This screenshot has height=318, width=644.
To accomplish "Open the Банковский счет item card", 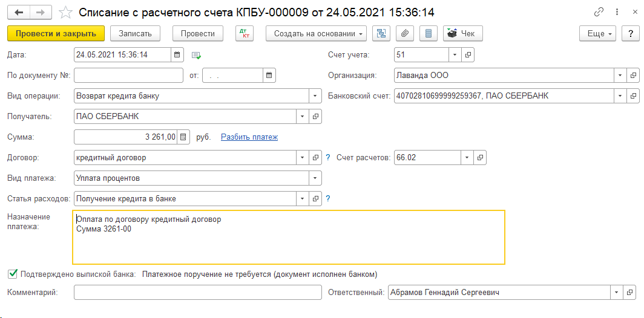I will (x=633, y=96).
